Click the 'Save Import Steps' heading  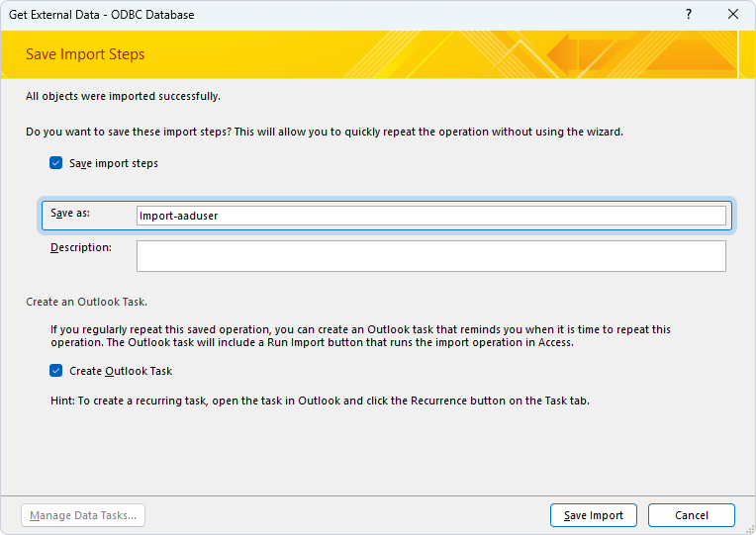(x=85, y=54)
